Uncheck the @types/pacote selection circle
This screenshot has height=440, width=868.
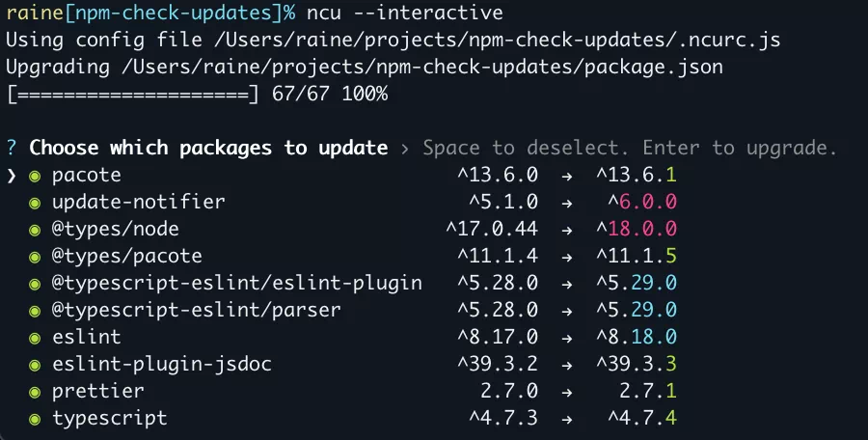coord(35,257)
